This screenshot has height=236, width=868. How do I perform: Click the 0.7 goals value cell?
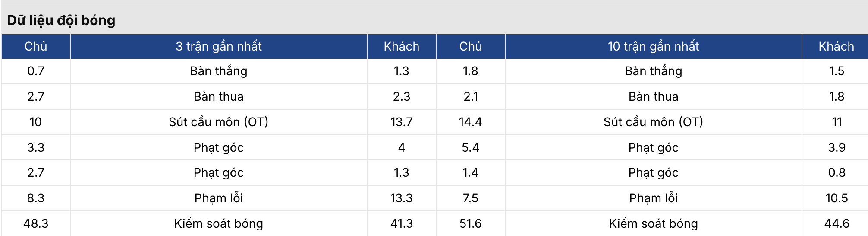coord(36,71)
